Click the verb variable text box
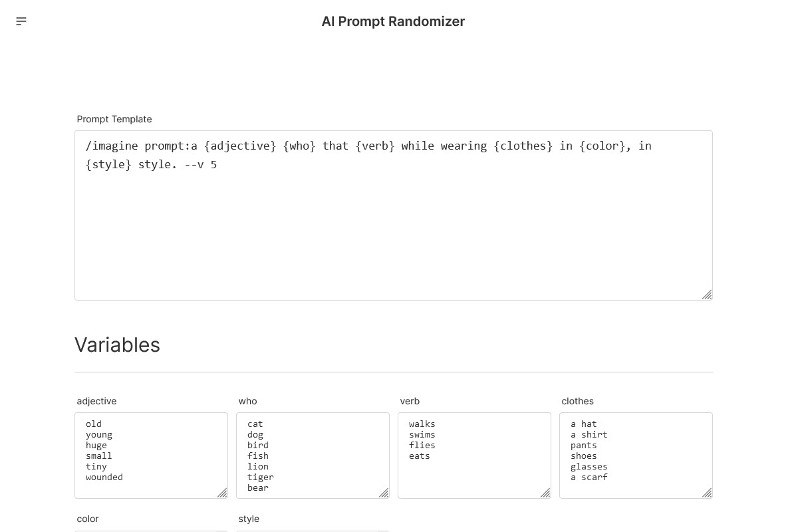 [x=474, y=456]
